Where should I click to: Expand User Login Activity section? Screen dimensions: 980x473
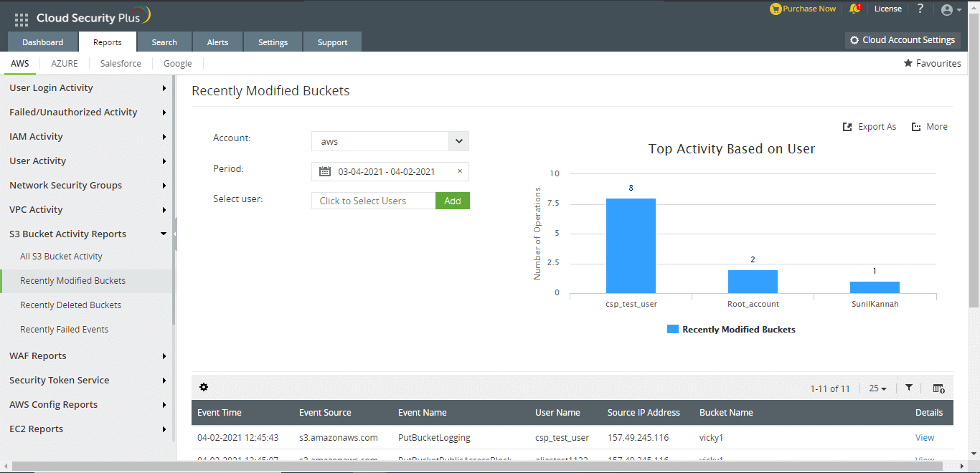[86, 87]
